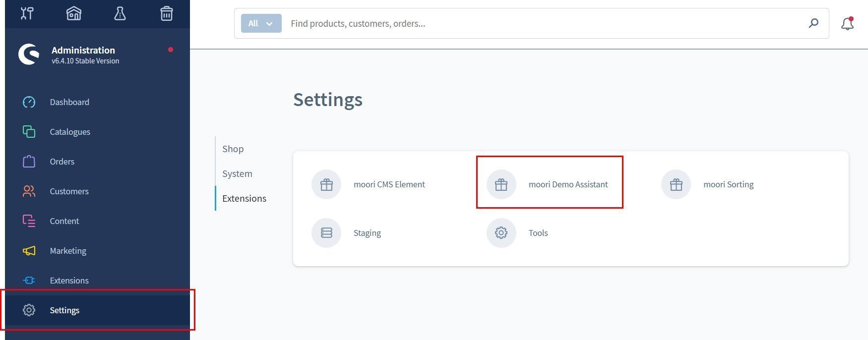Click the Shopware logo

[29, 55]
